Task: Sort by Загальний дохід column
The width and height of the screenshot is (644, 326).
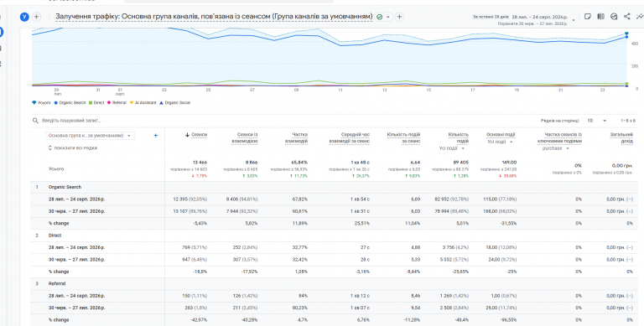Action: click(x=621, y=138)
